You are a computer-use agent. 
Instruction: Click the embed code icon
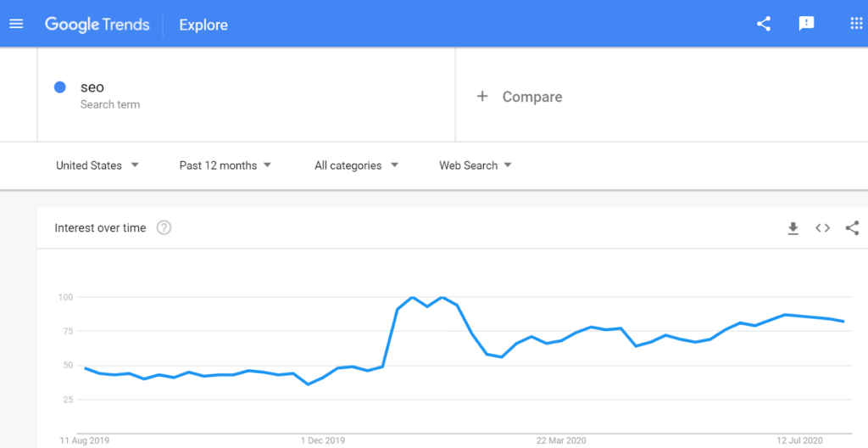click(x=822, y=227)
